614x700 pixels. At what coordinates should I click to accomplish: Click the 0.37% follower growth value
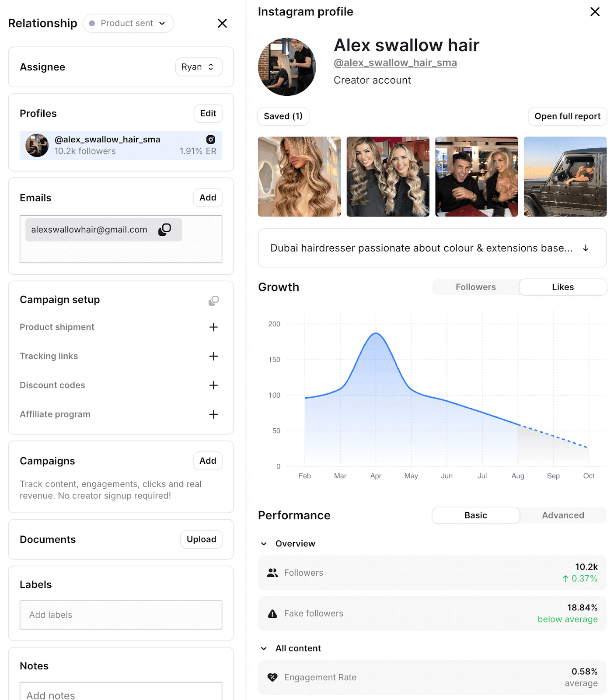tap(580, 578)
